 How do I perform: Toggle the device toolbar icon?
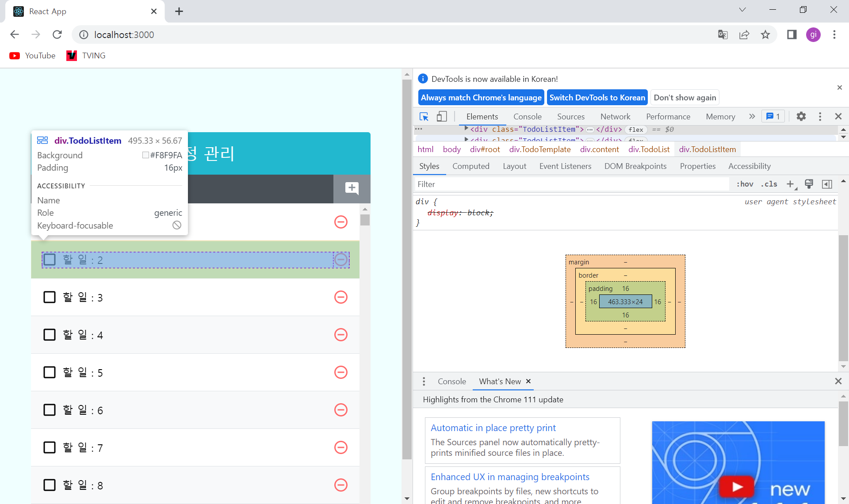441,117
